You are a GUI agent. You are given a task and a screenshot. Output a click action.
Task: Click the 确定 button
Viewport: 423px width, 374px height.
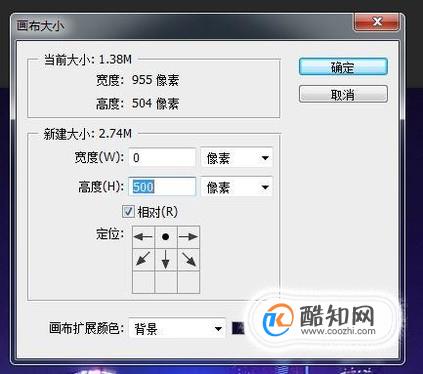pos(343,67)
